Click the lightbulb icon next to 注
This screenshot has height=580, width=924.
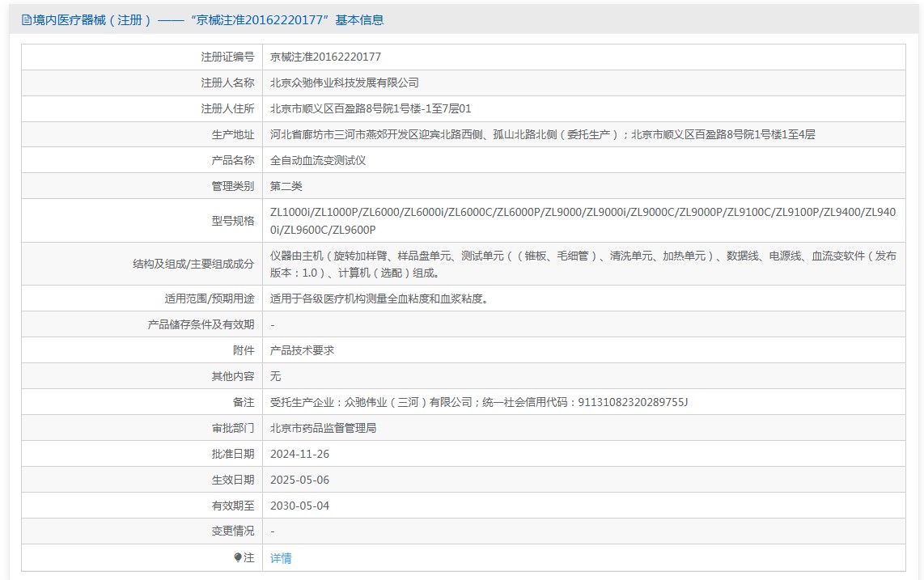coord(238,557)
